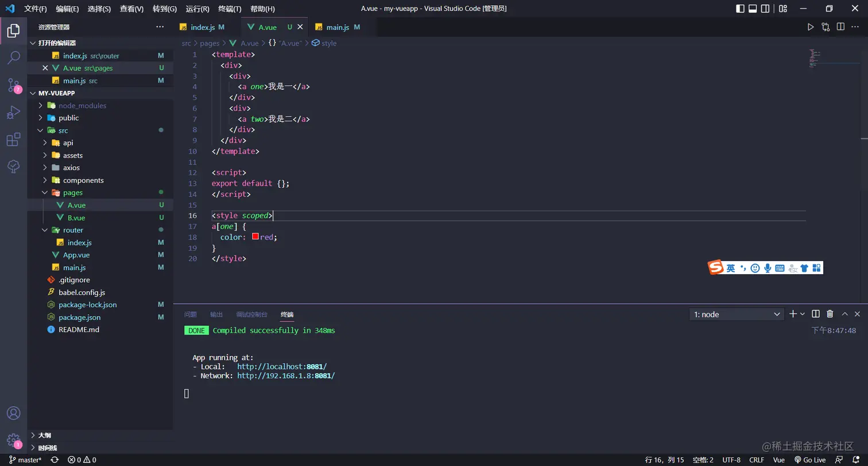Close the terminal panel
This screenshot has width=868, height=466.
[857, 314]
